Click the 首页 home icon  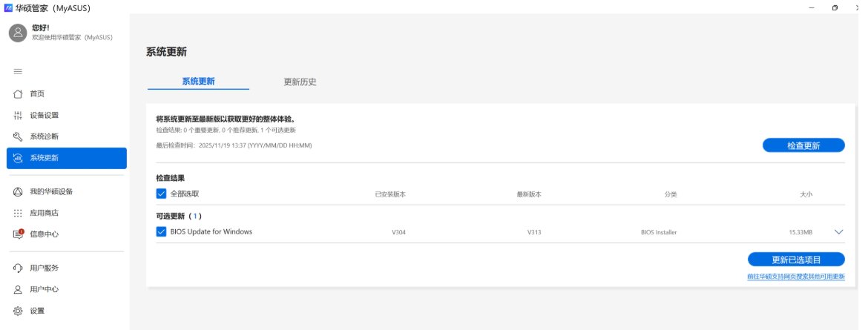(18, 94)
